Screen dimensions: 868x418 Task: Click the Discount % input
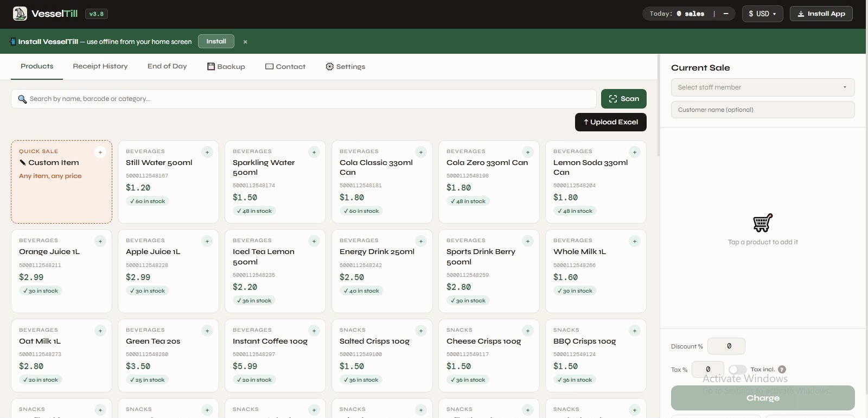(x=726, y=346)
